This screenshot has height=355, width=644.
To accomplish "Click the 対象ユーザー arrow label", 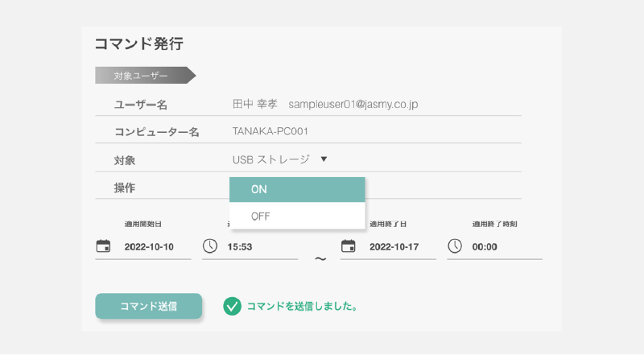I will click(146, 75).
